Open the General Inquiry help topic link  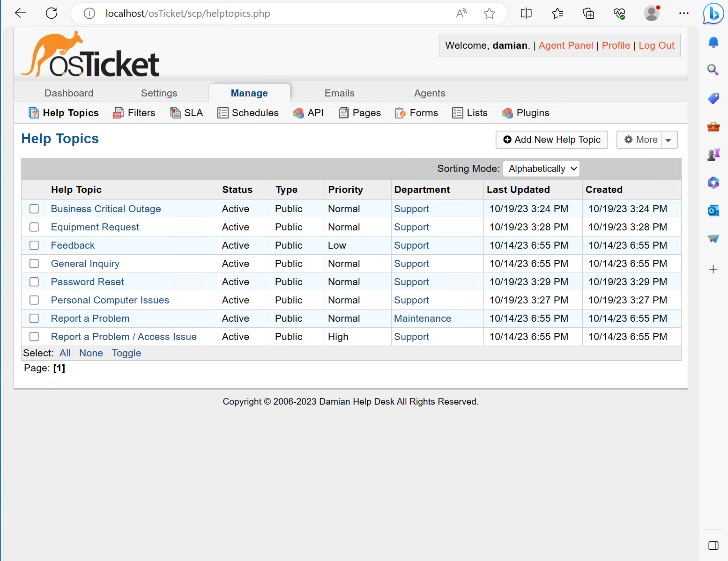[85, 263]
